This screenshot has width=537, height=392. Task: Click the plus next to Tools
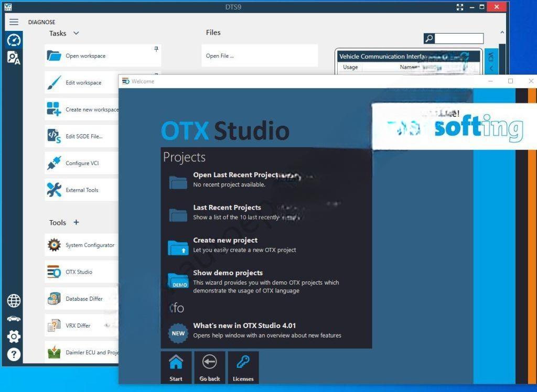(x=76, y=222)
